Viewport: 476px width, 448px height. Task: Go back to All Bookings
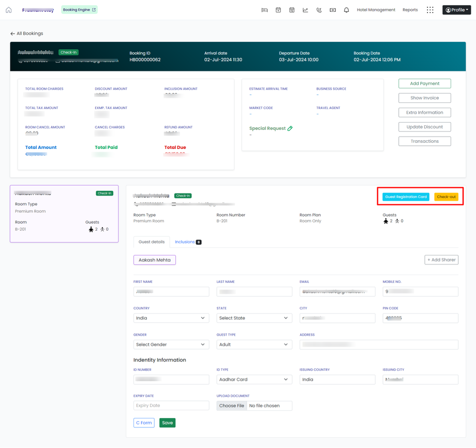point(27,34)
